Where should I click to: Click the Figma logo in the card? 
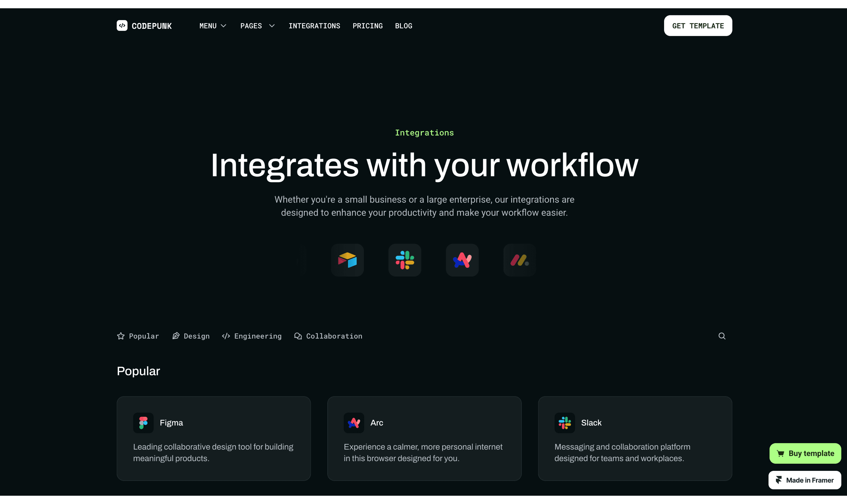[143, 423]
